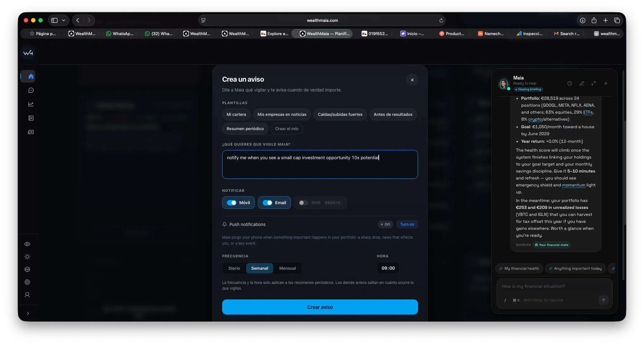The height and width of the screenshot is (345, 644).
Task: Switch to the Namech... browser tab
Action: pos(491,34)
